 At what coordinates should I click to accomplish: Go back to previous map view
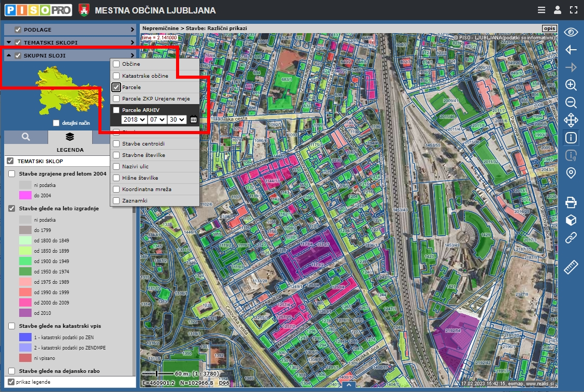point(571,50)
